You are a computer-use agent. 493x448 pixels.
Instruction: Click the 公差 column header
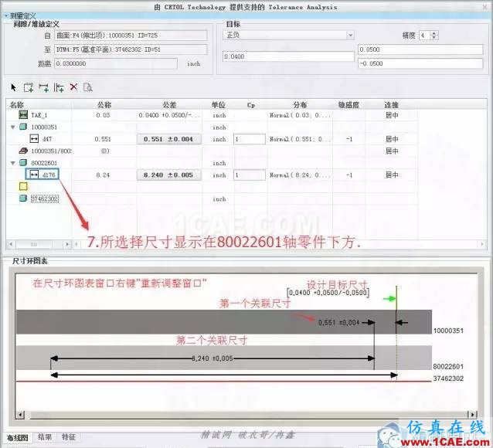pos(169,105)
